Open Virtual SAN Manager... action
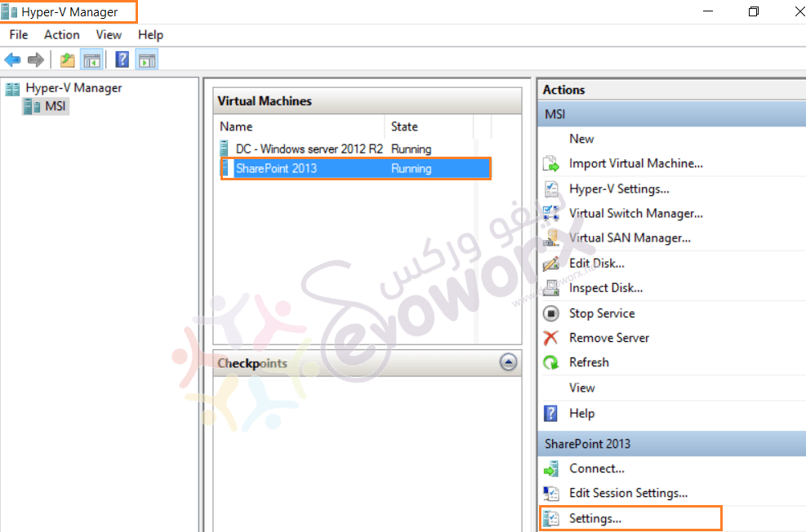The width and height of the screenshot is (806, 532). point(630,237)
